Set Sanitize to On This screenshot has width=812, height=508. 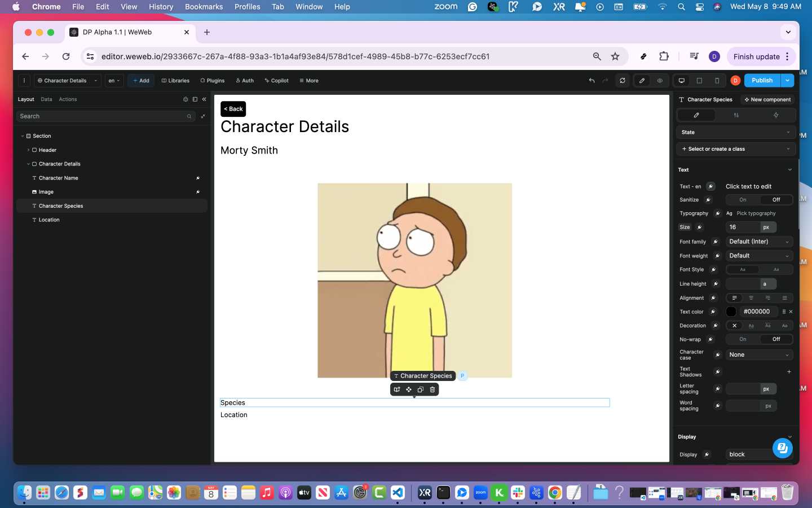(743, 200)
